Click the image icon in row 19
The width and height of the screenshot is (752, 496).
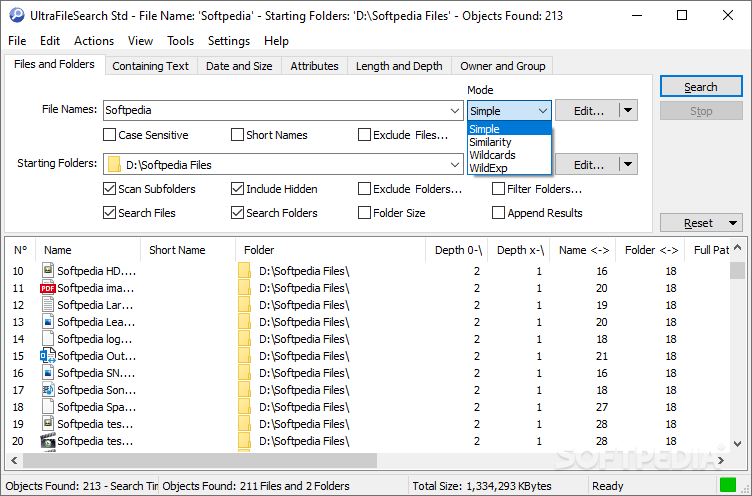tap(47, 424)
